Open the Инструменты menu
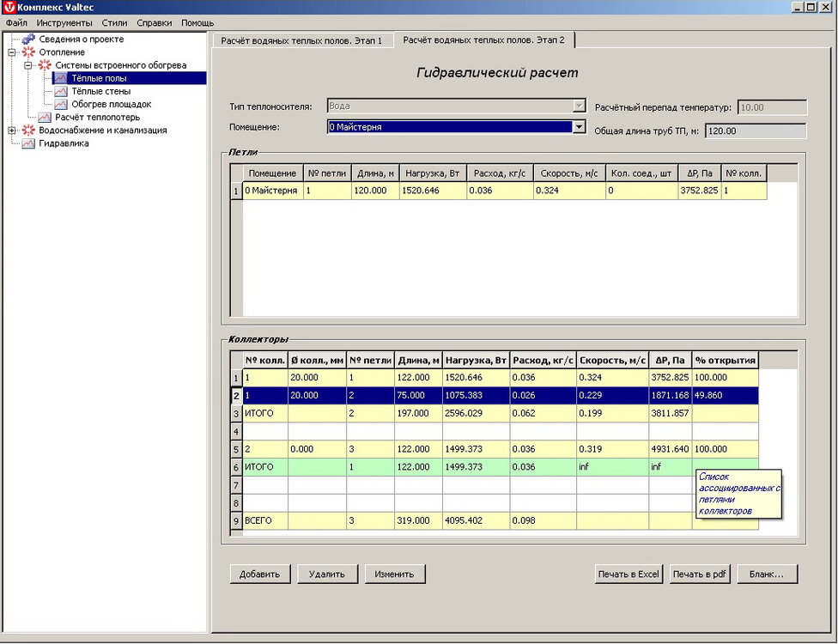 click(x=64, y=23)
